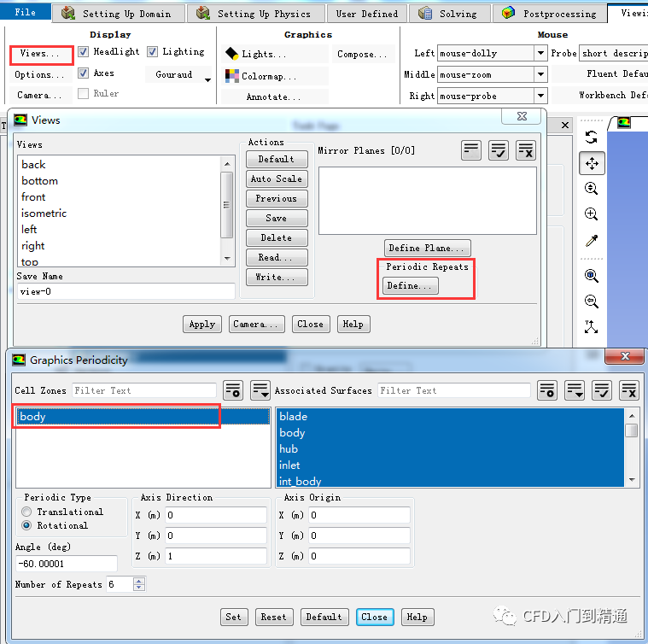Open Cell Zones list dropdown icon

tap(260, 390)
